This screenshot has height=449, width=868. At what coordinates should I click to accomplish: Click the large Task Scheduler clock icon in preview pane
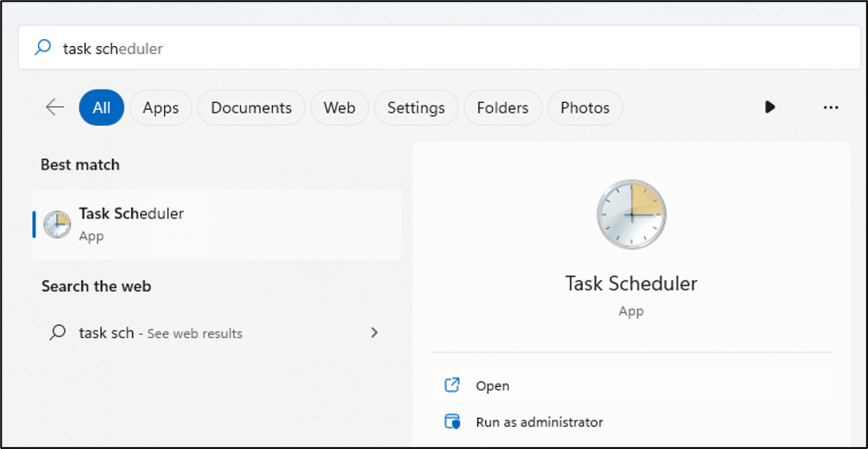[x=630, y=215]
